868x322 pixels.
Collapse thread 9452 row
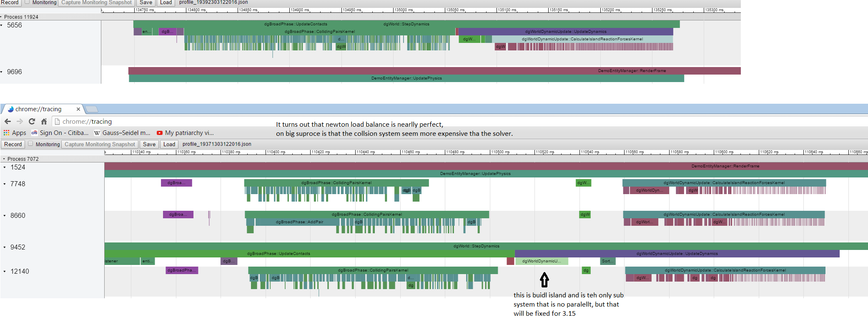tap(5, 247)
